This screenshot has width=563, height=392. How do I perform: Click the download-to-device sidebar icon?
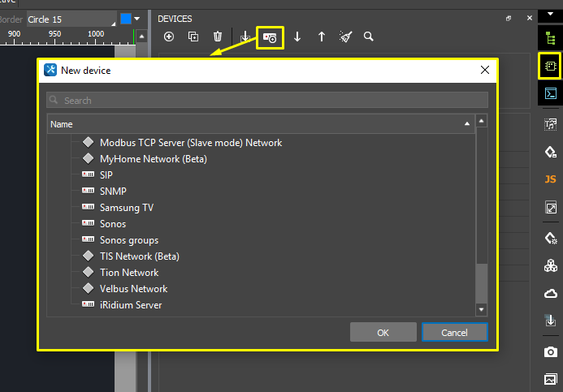[551, 321]
